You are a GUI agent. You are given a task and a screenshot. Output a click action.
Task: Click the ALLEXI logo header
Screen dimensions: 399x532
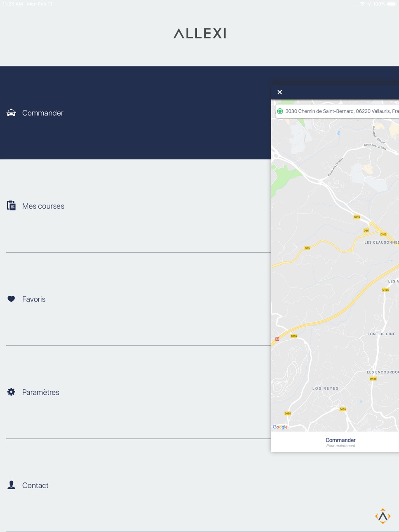(x=200, y=33)
